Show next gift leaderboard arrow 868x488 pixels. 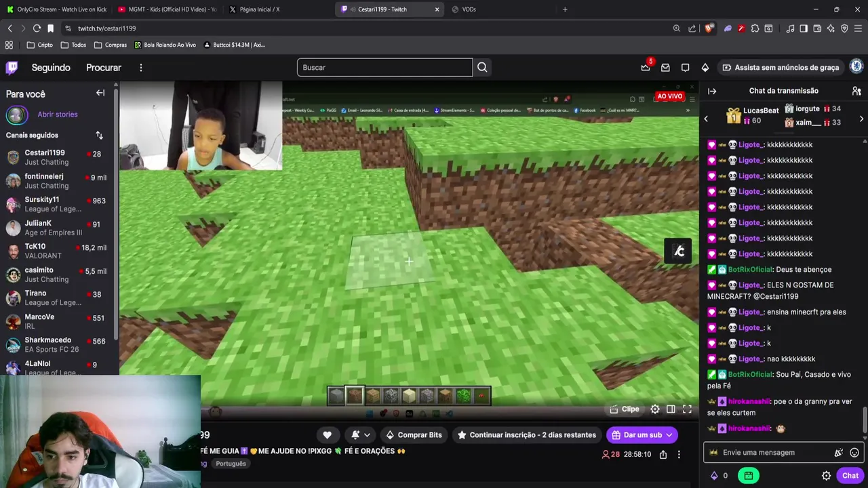point(861,119)
